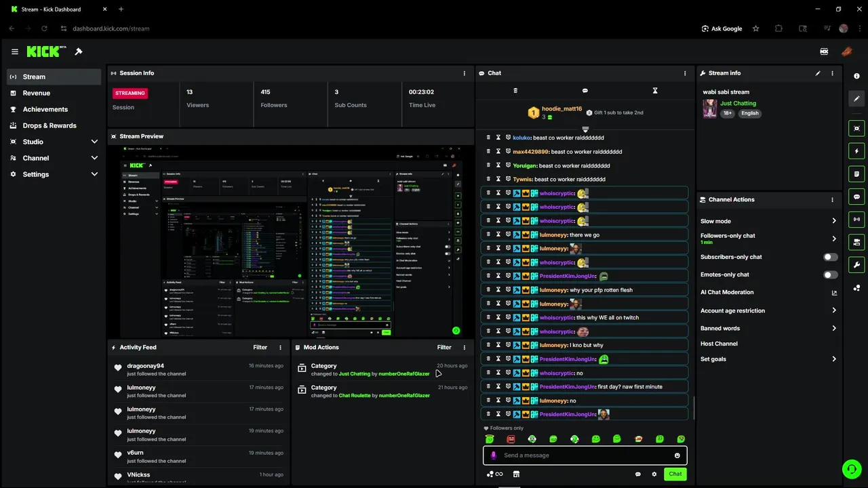
Task: Open chat settings gear icon
Action: [x=654, y=474]
